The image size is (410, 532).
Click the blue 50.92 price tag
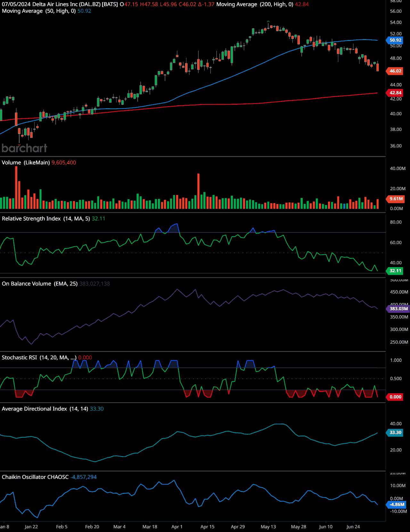coord(395,40)
